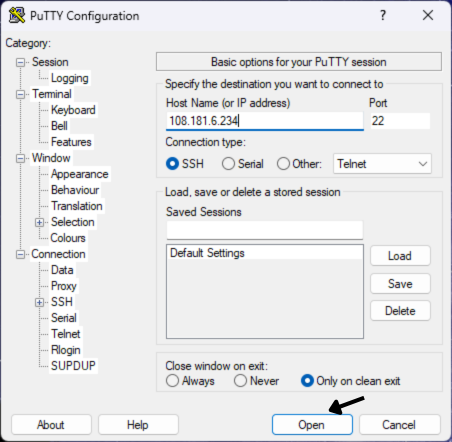The width and height of the screenshot is (452, 442).
Task: Click the Cancel button
Action: [x=399, y=425]
